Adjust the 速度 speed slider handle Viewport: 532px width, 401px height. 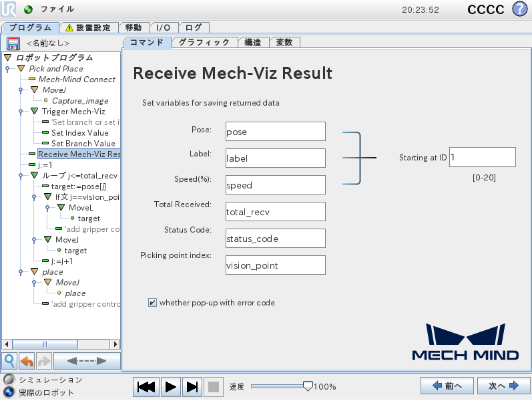[308, 386]
